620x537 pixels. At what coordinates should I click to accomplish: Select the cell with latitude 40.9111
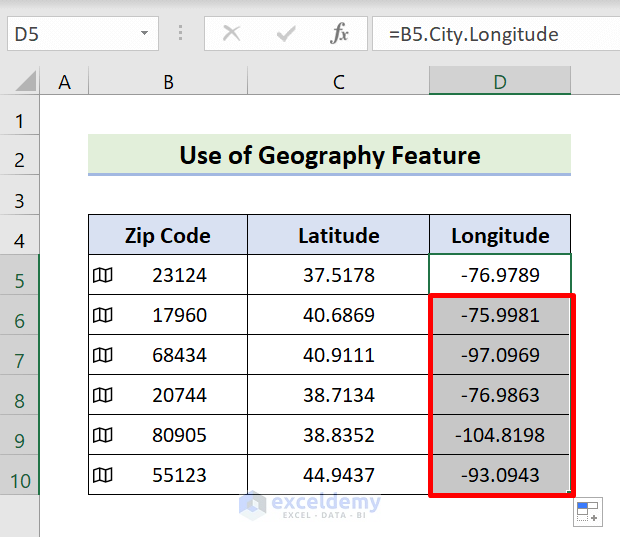tap(338, 355)
